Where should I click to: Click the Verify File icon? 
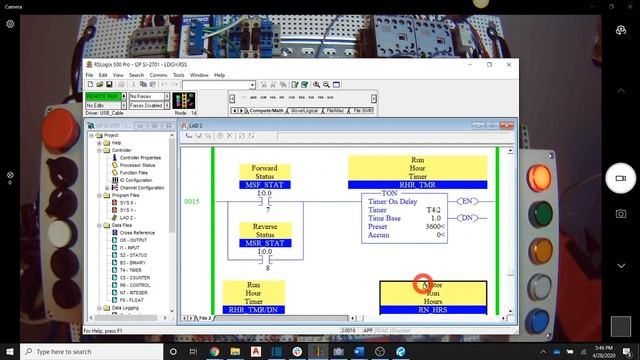pos(295,84)
